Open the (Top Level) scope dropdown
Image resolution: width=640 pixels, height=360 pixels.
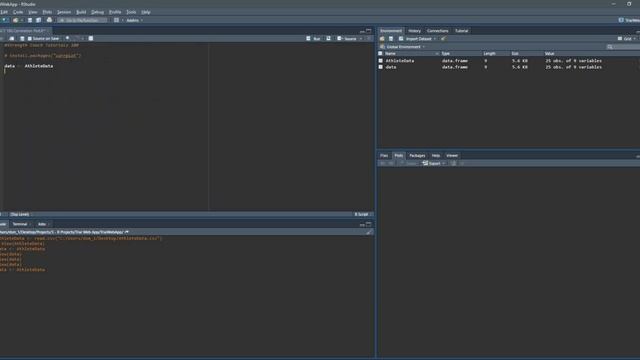(21, 214)
